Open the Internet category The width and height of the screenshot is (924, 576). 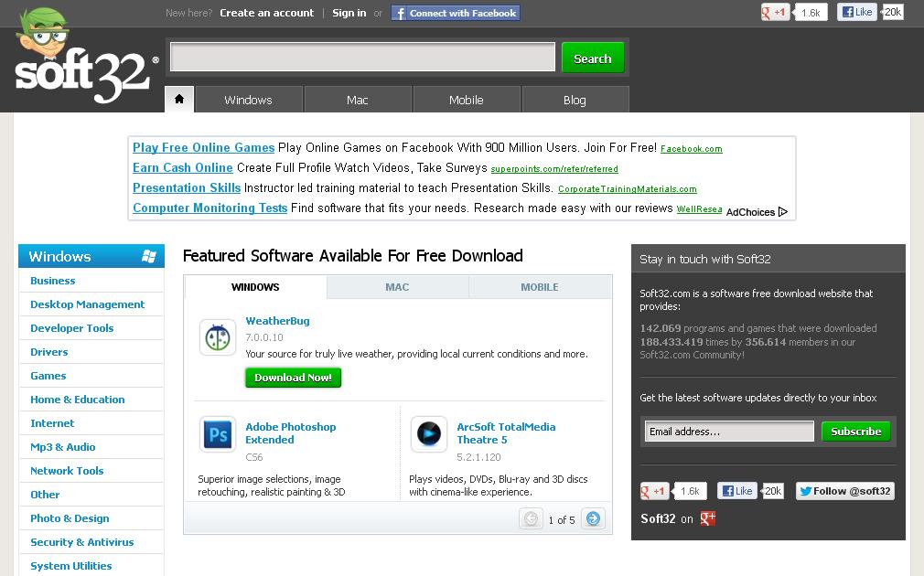(x=52, y=423)
